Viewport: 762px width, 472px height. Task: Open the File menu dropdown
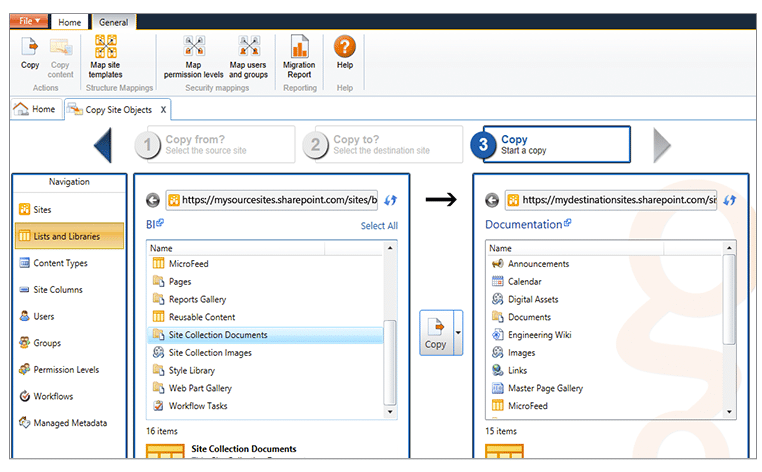tap(29, 21)
